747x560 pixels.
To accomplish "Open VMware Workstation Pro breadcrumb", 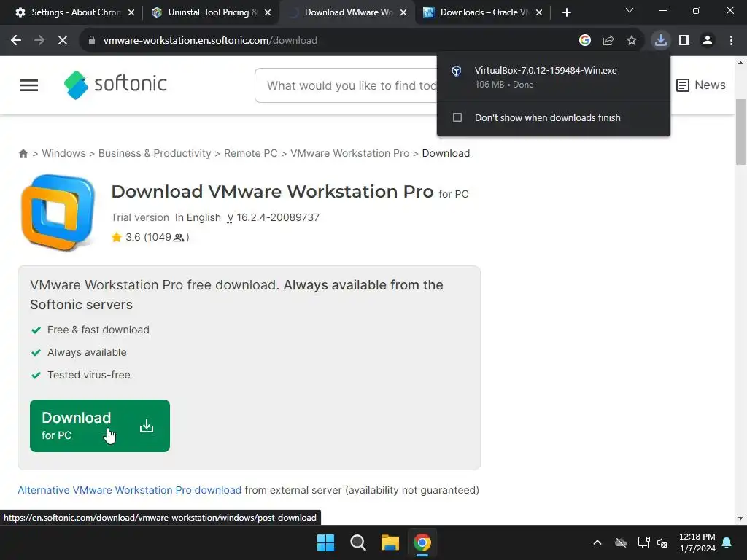I will point(349,153).
